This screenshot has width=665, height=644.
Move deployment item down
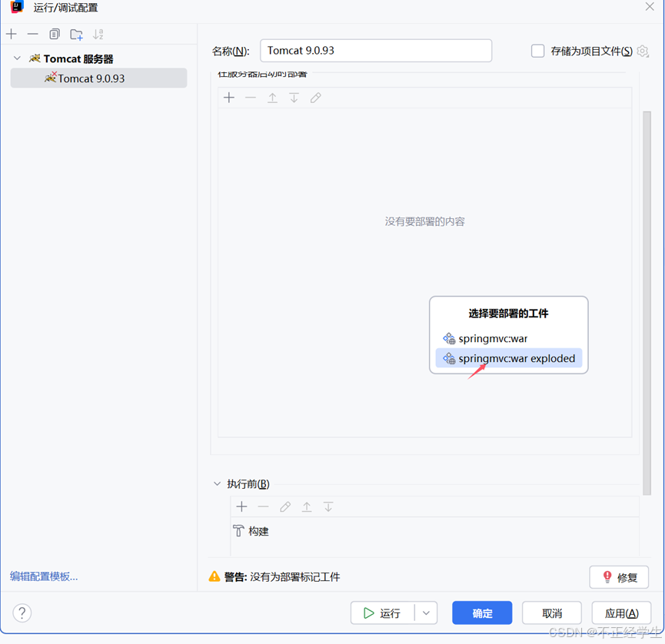(294, 98)
